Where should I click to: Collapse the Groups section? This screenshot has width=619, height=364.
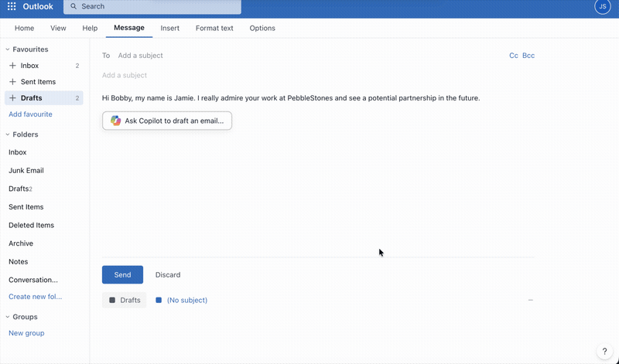(x=8, y=317)
